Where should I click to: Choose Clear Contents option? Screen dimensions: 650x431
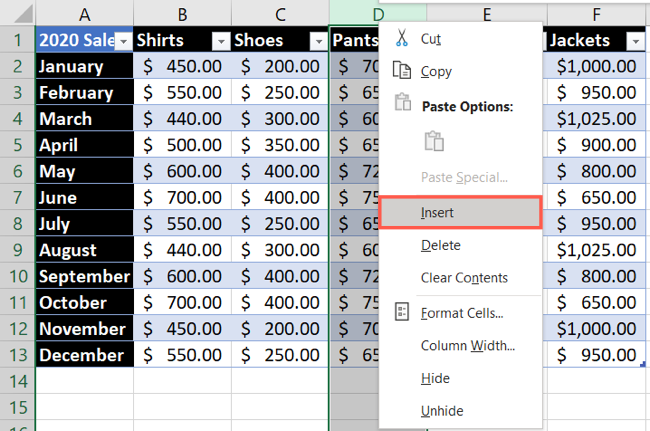click(464, 278)
